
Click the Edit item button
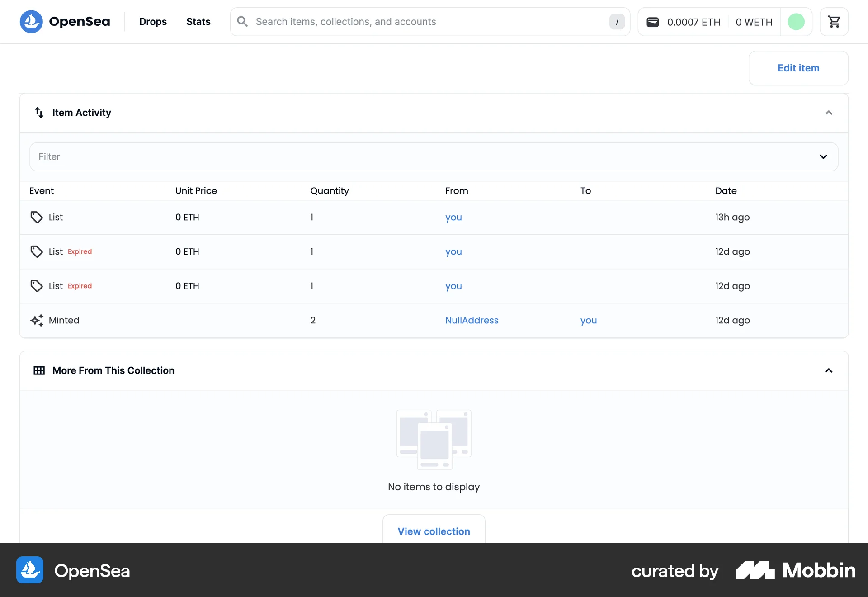pos(798,68)
